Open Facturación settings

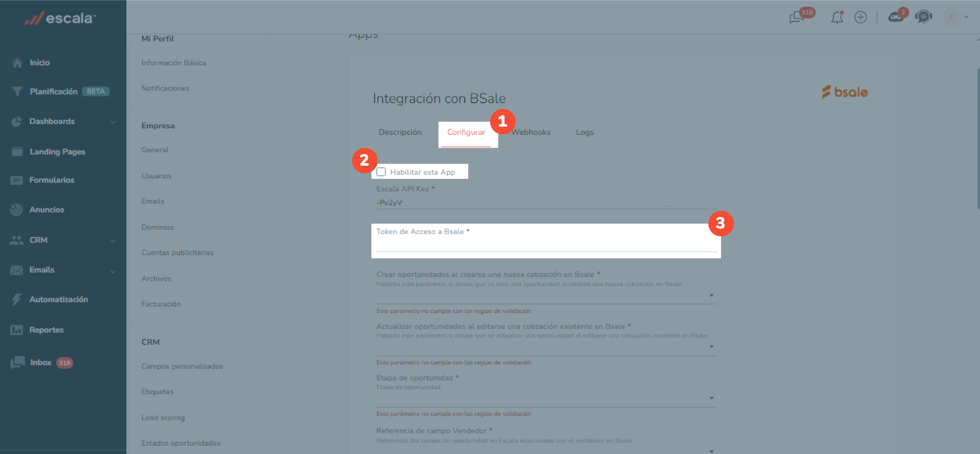[x=161, y=304]
